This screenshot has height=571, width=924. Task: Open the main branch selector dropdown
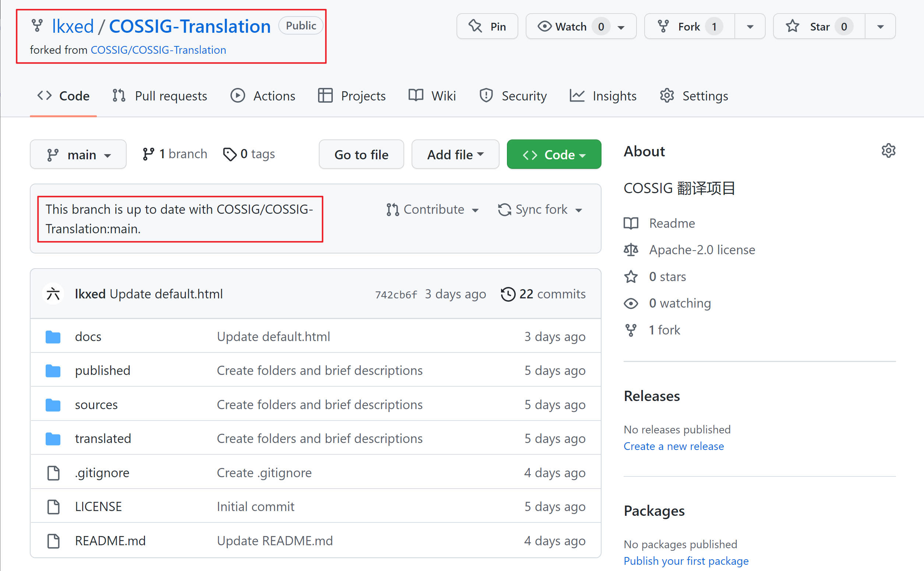[78, 155]
